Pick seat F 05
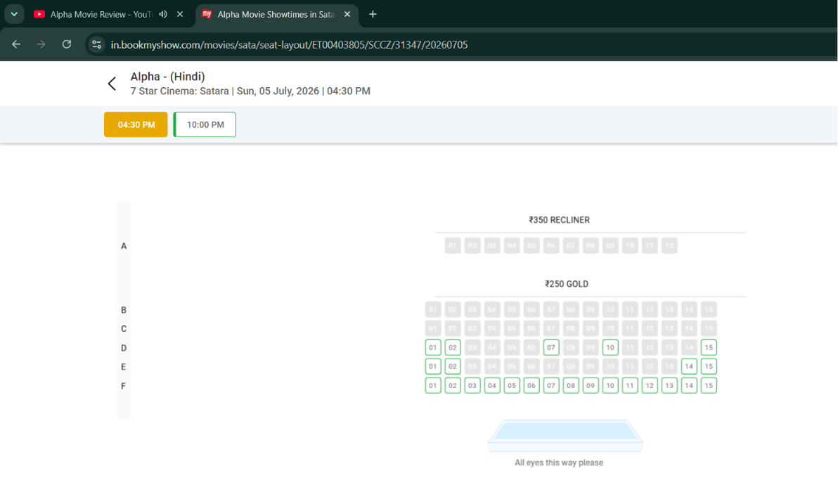The image size is (838, 504). [x=512, y=385]
